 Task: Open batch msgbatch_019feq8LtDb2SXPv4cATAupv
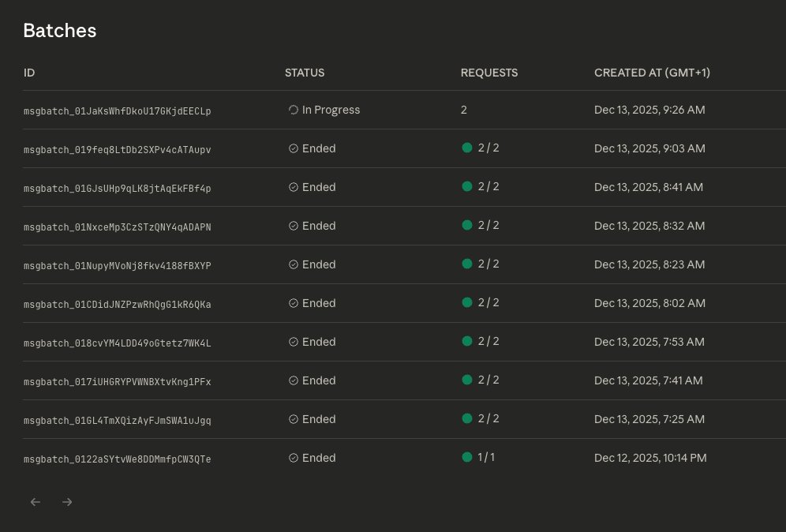click(x=118, y=149)
